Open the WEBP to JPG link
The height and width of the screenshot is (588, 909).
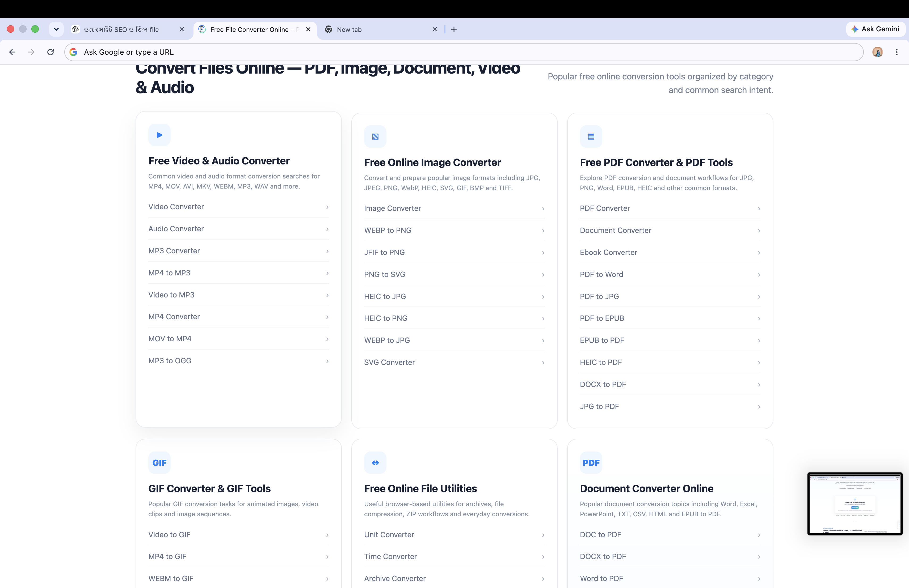pos(454,340)
